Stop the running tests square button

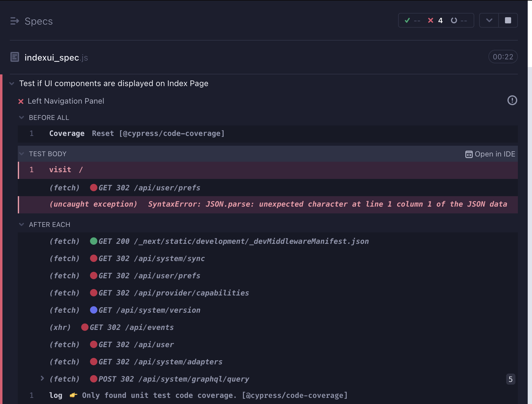[508, 20]
